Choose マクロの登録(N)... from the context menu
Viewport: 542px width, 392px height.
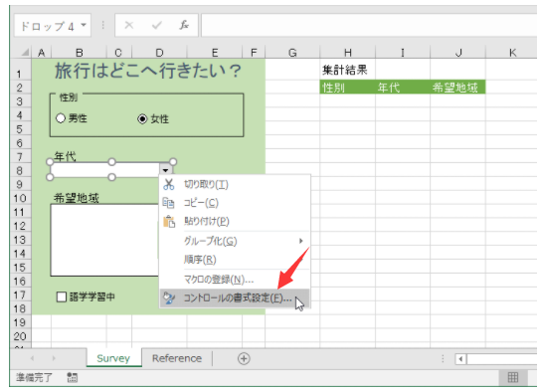(219, 279)
